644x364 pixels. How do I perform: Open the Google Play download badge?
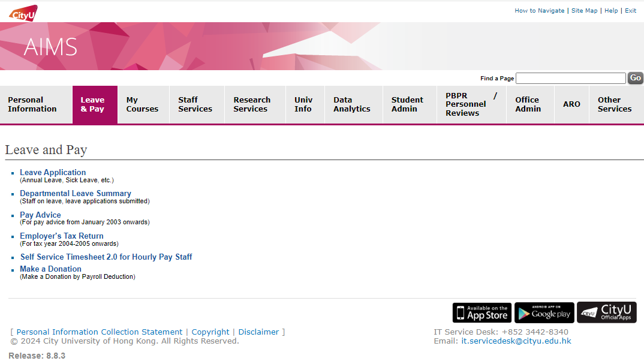point(544,312)
